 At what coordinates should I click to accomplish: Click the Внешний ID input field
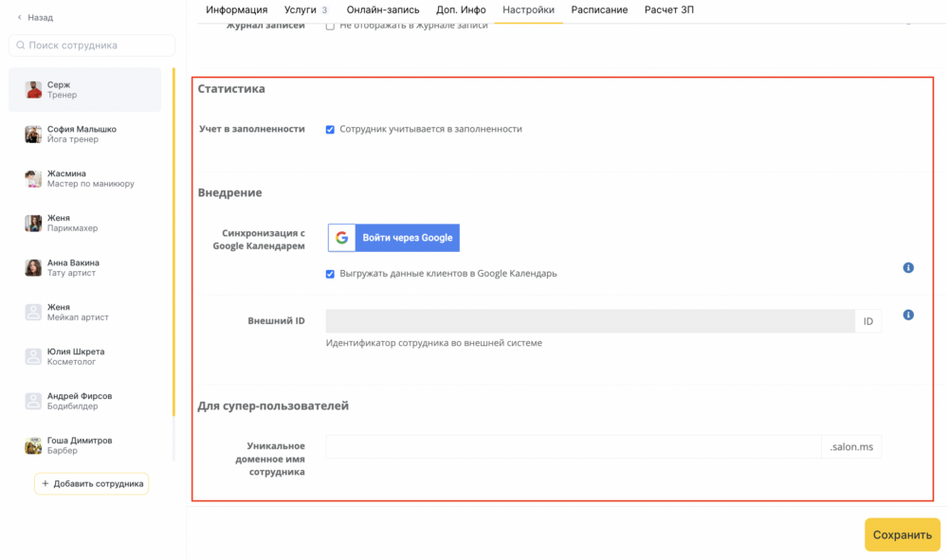[590, 321]
